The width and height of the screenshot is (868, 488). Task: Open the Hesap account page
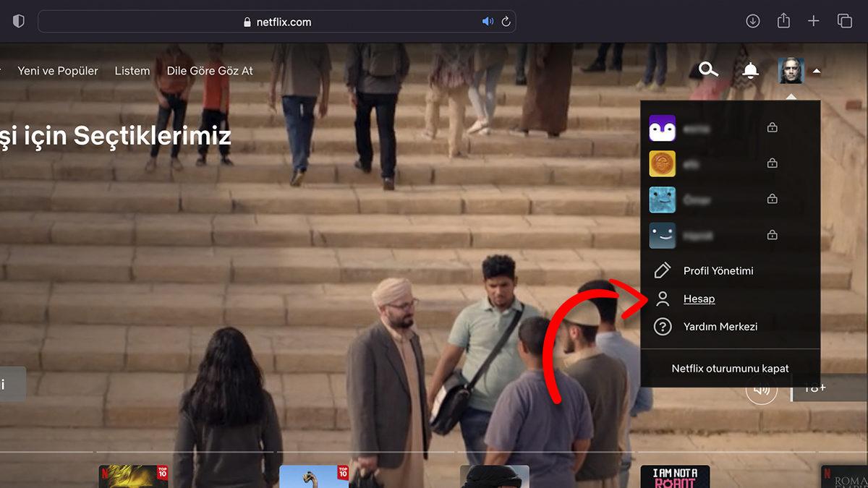[x=699, y=298]
